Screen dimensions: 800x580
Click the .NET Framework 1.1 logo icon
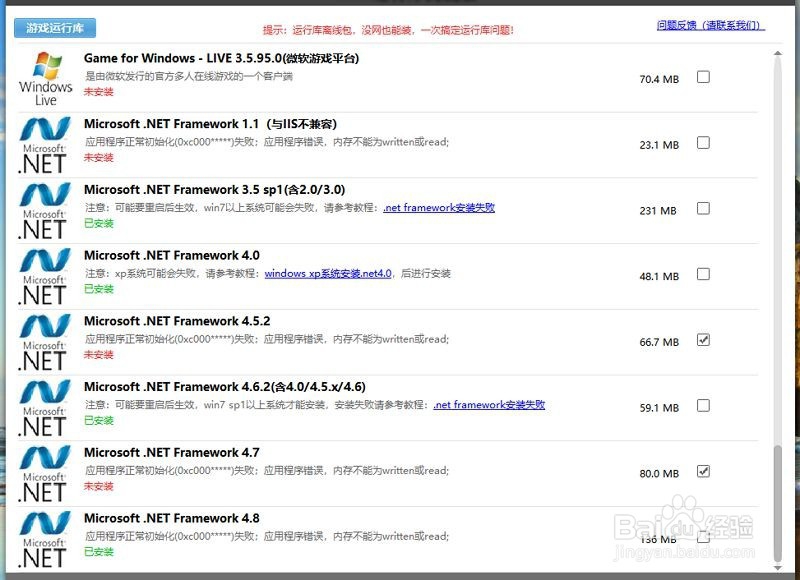[x=44, y=145]
